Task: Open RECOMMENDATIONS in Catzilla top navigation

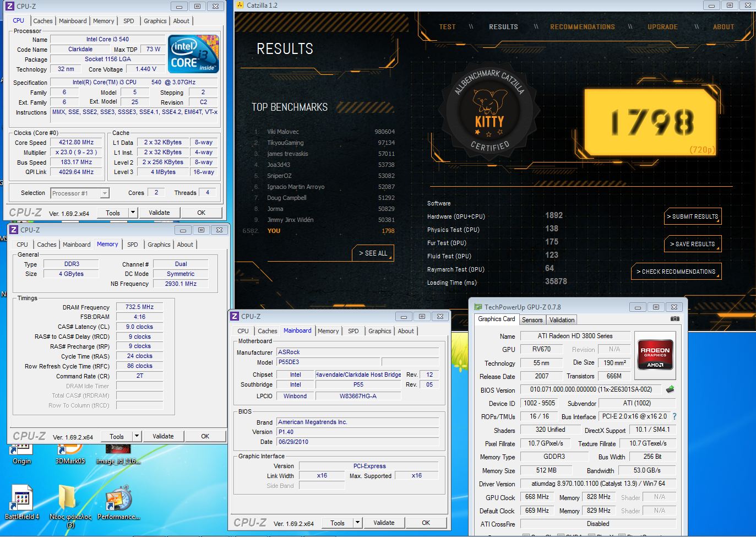Action: coord(583,26)
